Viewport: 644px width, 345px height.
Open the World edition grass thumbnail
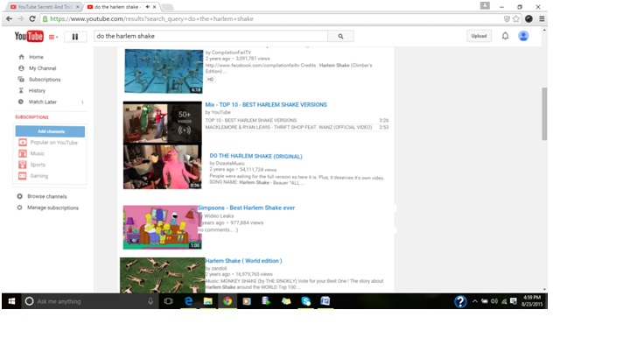[x=162, y=275]
